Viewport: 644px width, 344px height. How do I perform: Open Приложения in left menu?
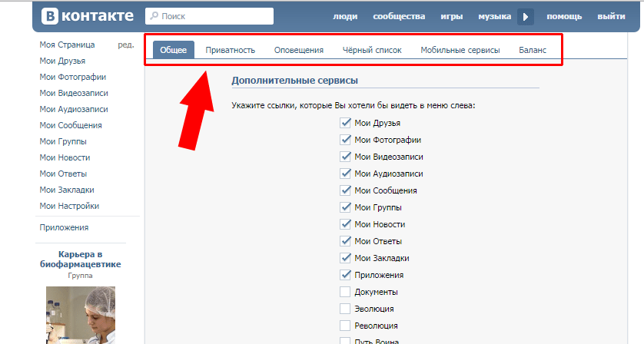tap(64, 227)
